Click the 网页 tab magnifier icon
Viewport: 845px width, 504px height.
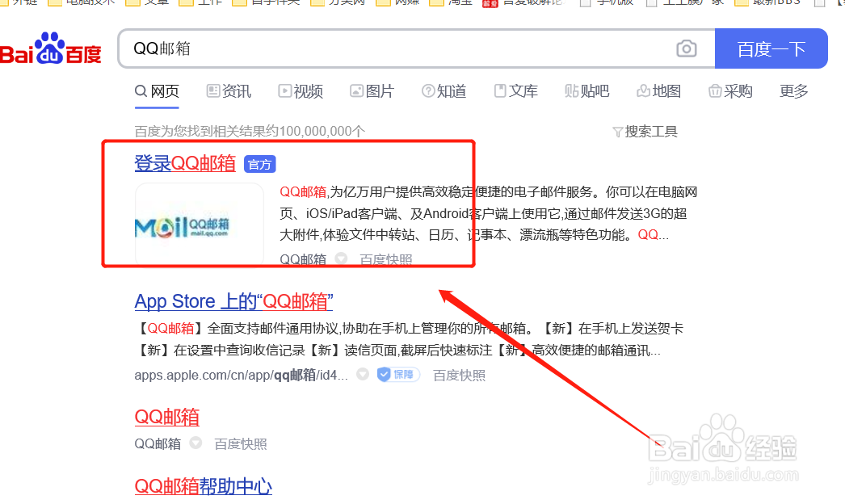pos(141,90)
